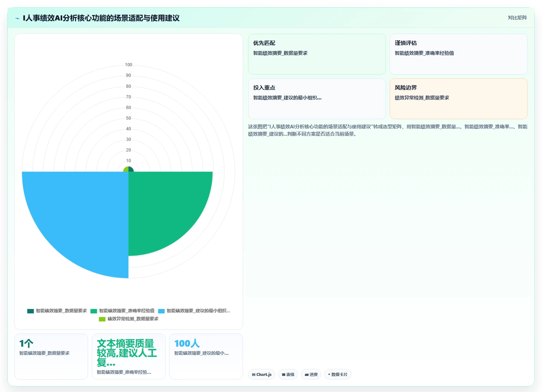Toggle legend item 智能绩效摘要_数据量要求
542x392 pixels.
click(57, 311)
